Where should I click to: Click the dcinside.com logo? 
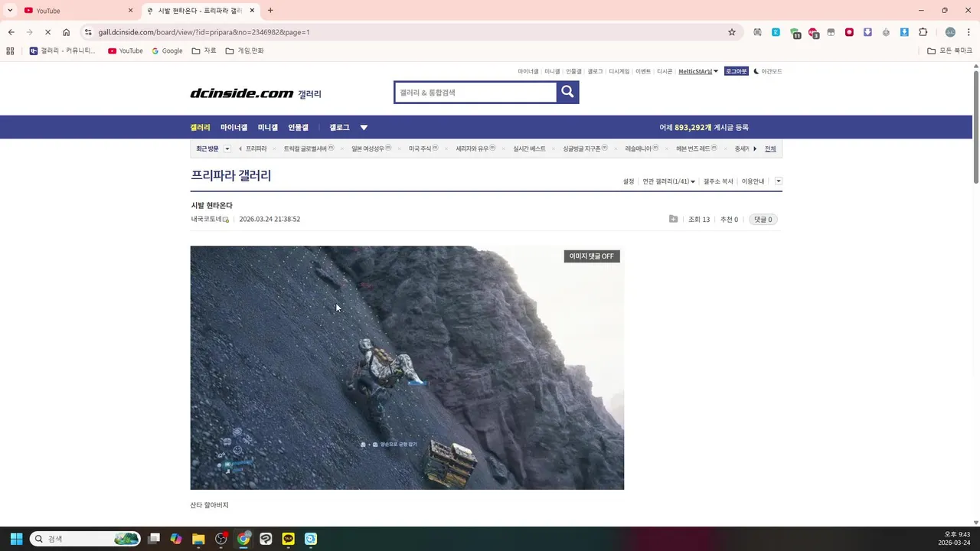tap(241, 93)
